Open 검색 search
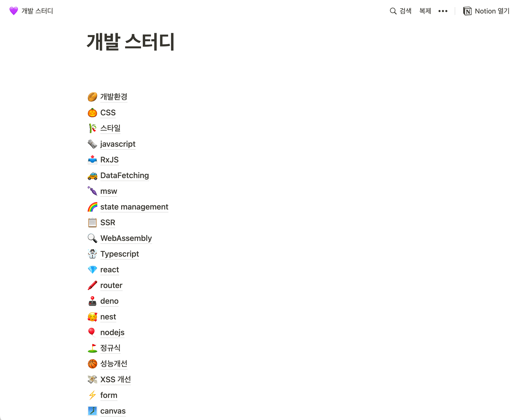Screen dimensions: 517x420 pos(405,11)
